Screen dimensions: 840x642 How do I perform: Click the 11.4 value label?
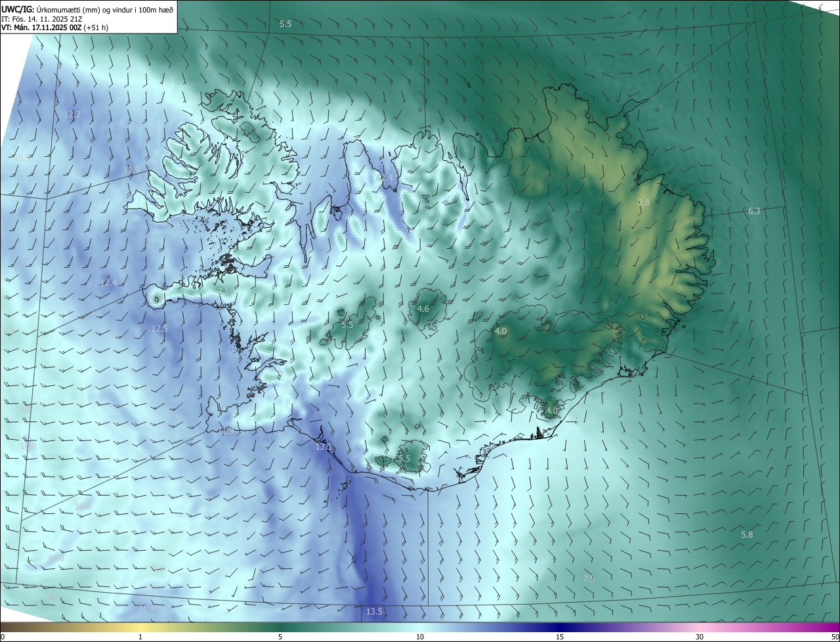pyautogui.click(x=147, y=608)
